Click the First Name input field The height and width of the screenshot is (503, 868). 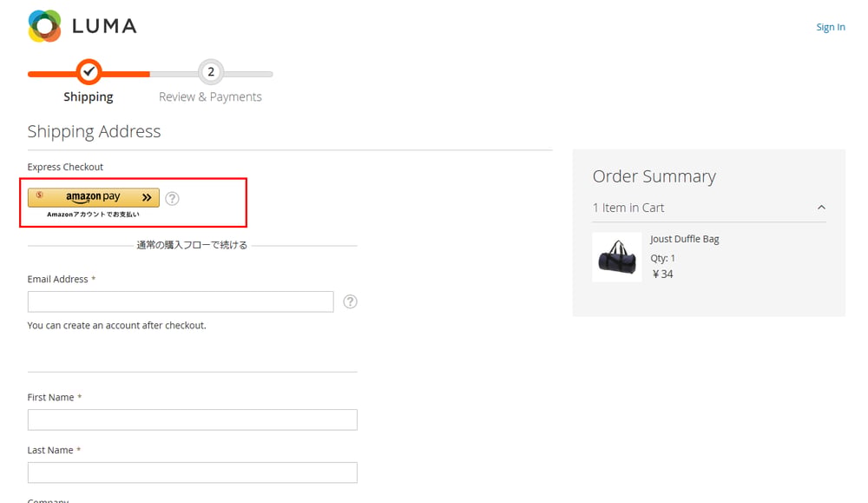(192, 420)
